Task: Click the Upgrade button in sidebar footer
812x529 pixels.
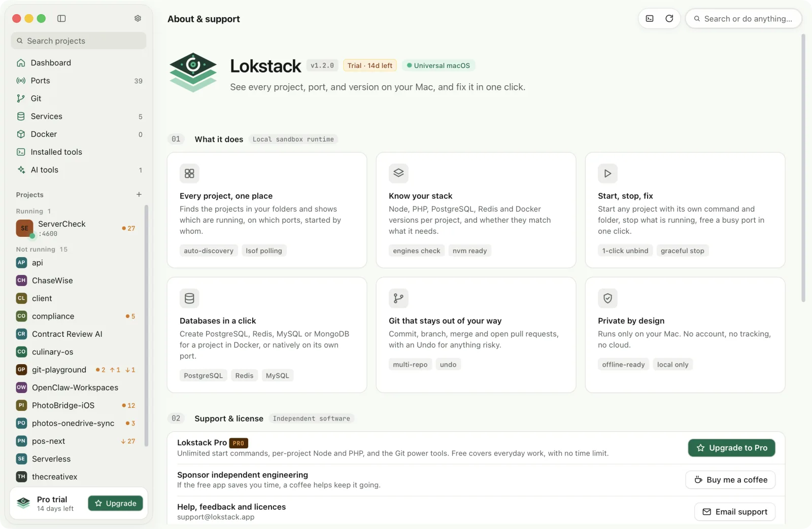Action: click(x=115, y=503)
